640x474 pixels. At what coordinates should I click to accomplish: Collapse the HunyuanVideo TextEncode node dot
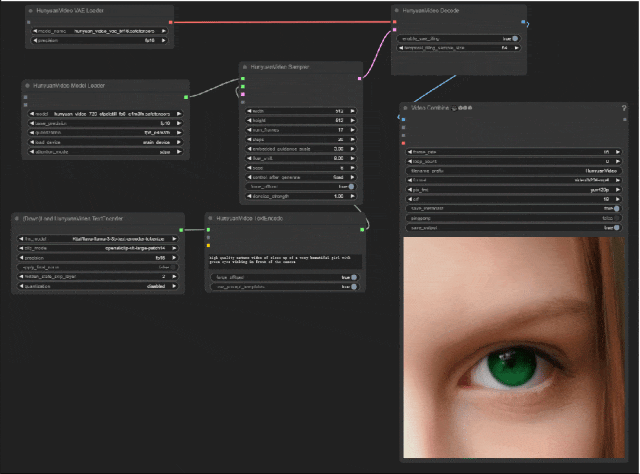(x=211, y=218)
